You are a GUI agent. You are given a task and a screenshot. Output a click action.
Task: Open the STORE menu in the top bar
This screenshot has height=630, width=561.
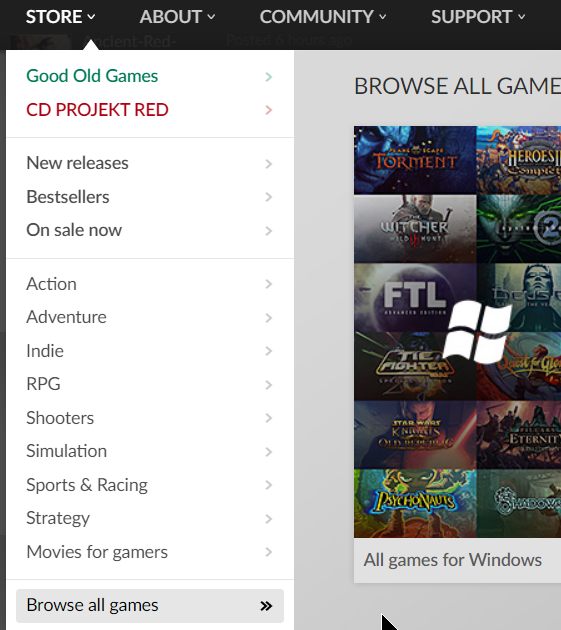(x=60, y=17)
